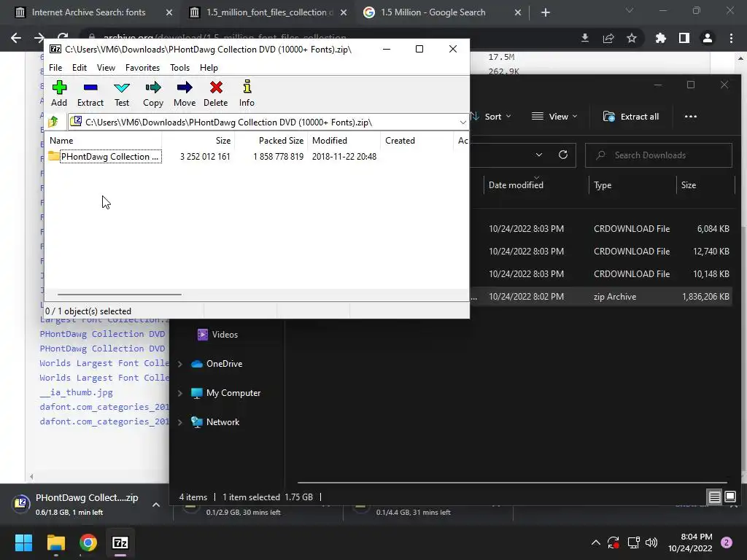Open Explorer See more options ellipsis
This screenshot has height=560, width=747.
690,116
